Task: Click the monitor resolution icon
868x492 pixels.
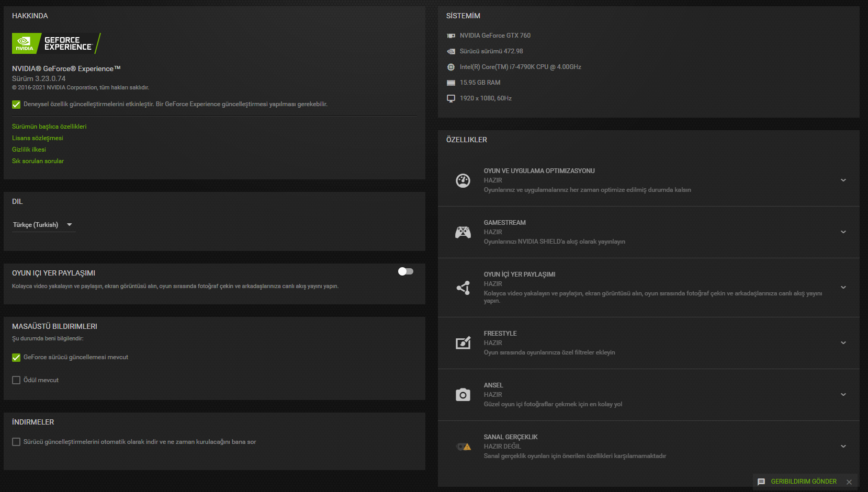Action: [x=451, y=98]
